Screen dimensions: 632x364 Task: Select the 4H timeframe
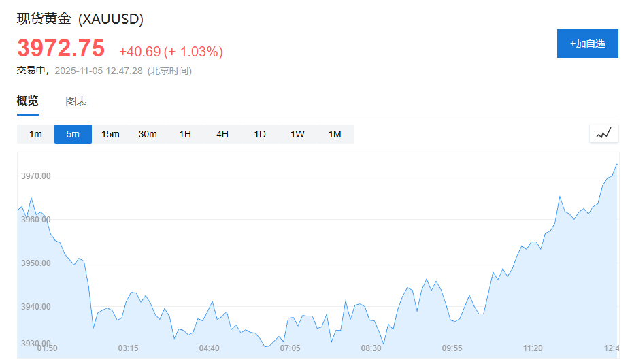(x=222, y=134)
